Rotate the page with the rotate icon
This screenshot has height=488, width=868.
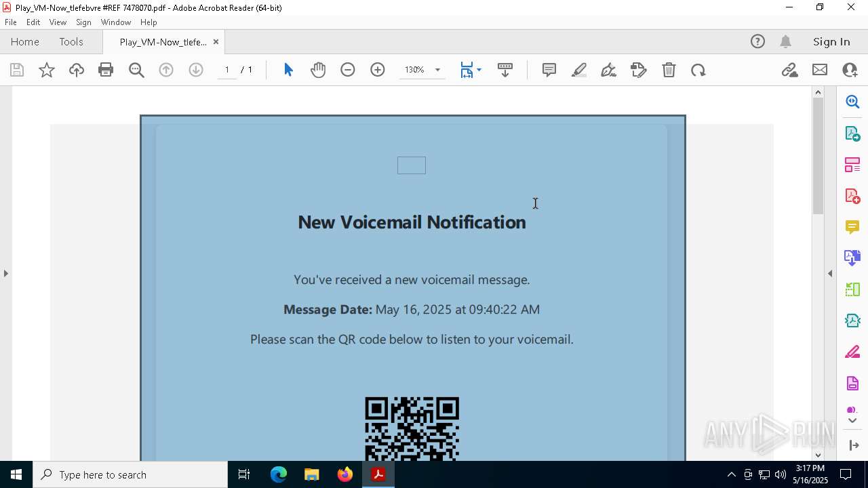pyautogui.click(x=698, y=70)
